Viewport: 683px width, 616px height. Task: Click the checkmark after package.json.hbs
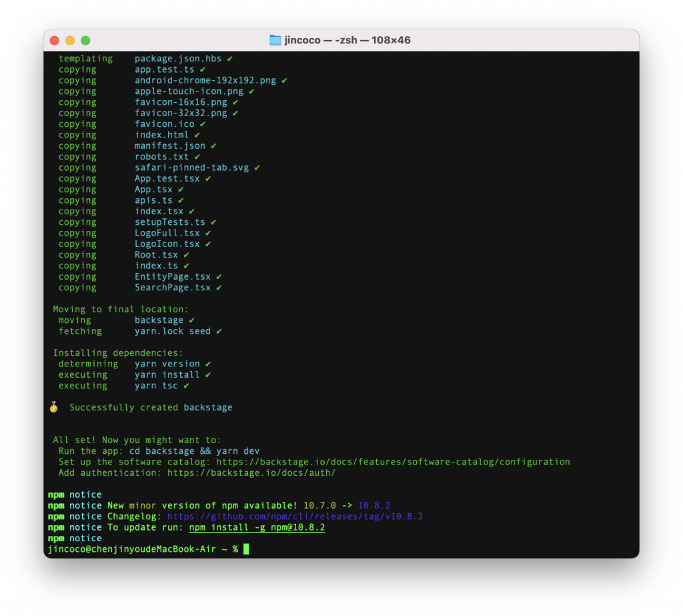229,59
